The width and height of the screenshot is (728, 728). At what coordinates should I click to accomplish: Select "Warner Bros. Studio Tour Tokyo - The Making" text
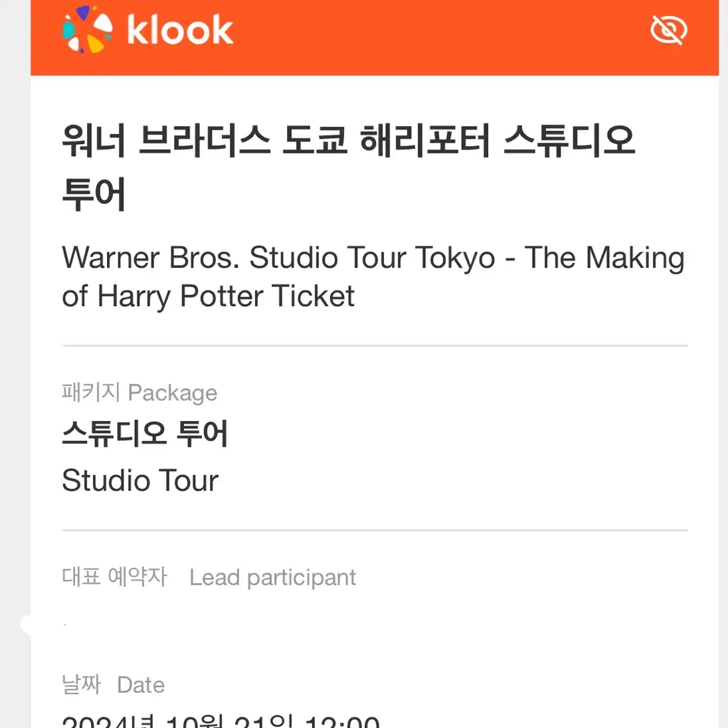(x=373, y=258)
